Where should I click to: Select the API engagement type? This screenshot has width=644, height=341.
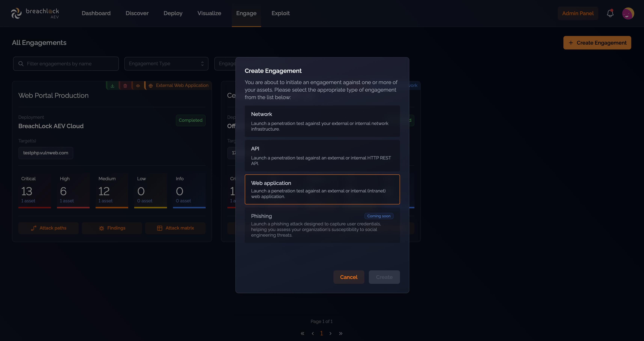pyautogui.click(x=322, y=156)
